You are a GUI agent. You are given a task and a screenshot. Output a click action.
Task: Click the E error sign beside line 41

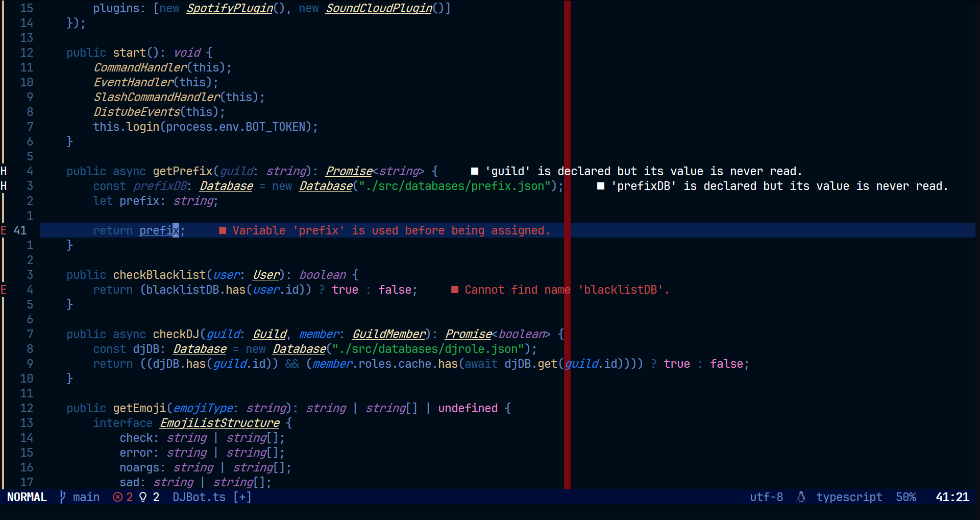point(4,230)
